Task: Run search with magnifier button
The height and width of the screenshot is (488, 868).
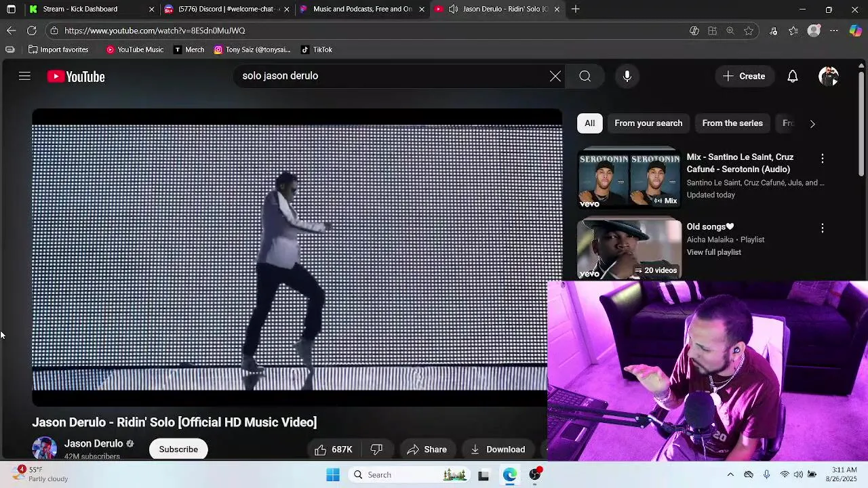Action: [x=585, y=76]
